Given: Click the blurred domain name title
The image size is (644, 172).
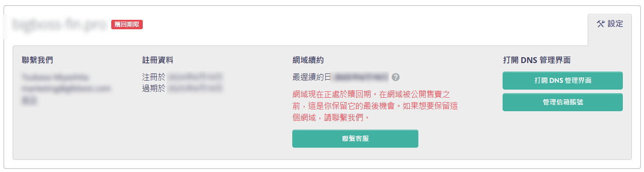Looking at the screenshot, I should coord(59,24).
